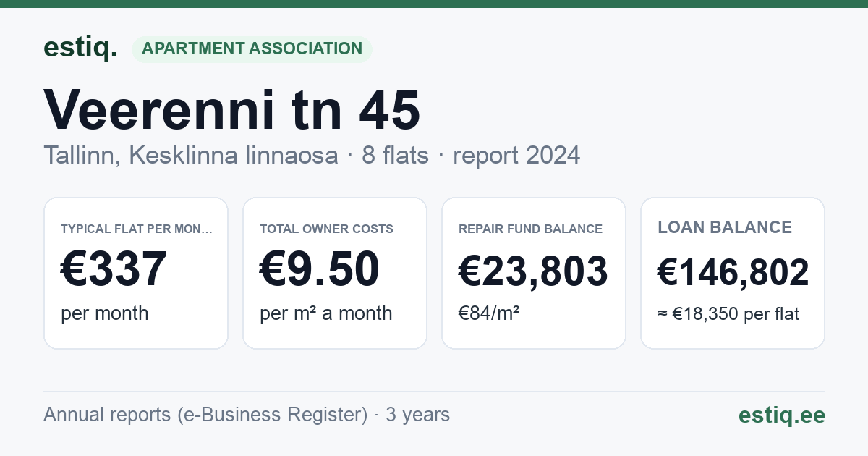Click the TOTAL OWNER COSTS label
The image size is (868, 456).
click(x=326, y=229)
